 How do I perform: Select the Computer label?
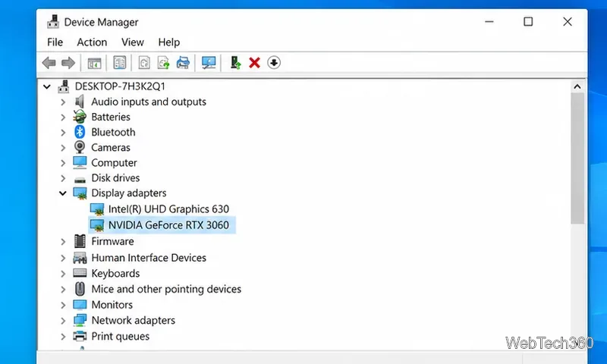coord(115,163)
